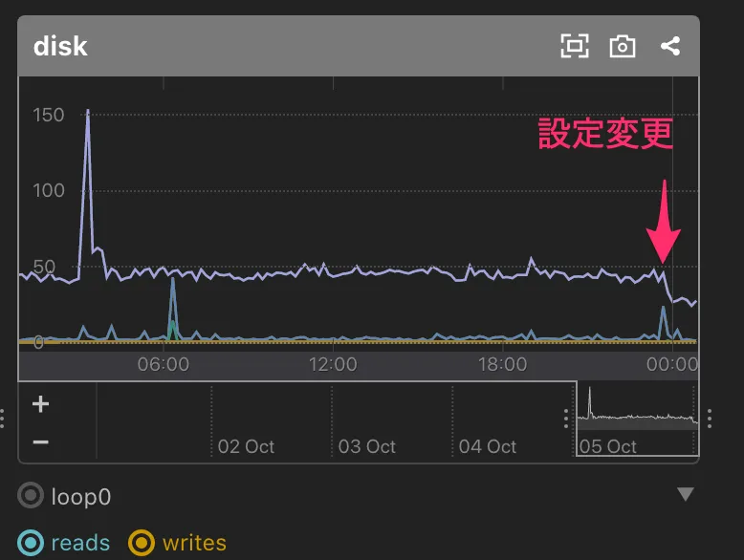
Task: Click the 05 Oct range selector thumbnail
Action: [638, 419]
